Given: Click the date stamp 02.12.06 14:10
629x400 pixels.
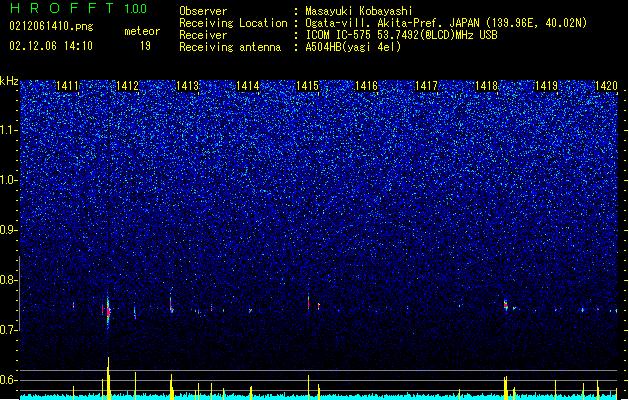Looking at the screenshot, I should coord(51,46).
